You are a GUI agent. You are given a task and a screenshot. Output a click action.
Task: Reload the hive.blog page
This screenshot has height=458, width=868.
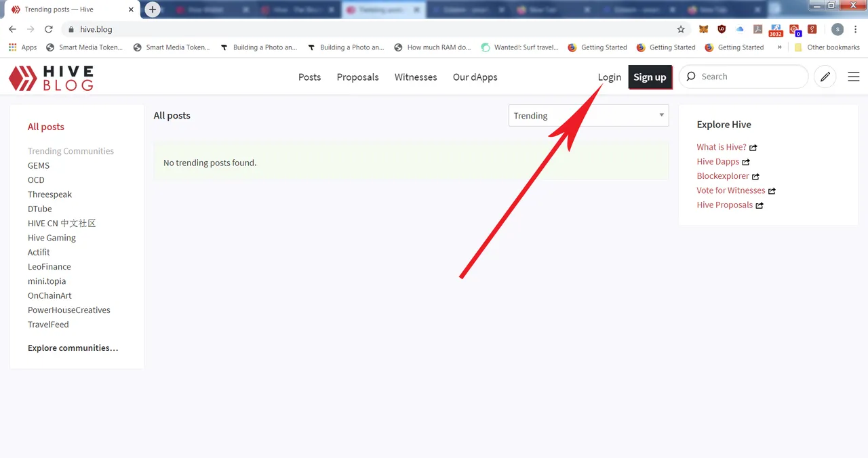click(x=49, y=29)
